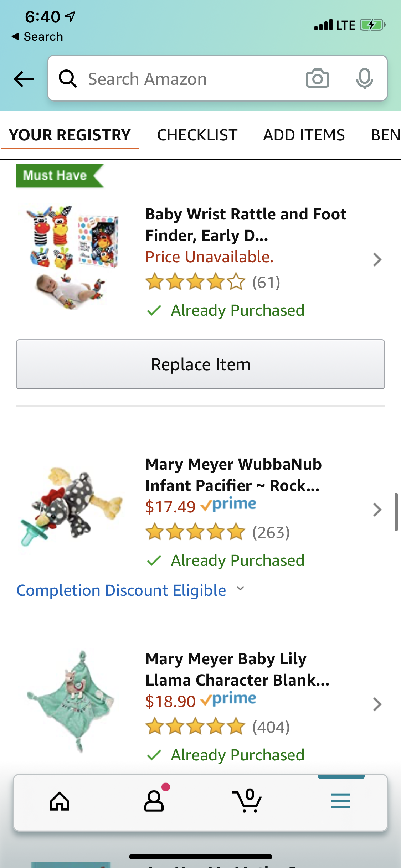401x868 pixels.
Task: Return to Search via status bar link
Action: point(38,37)
